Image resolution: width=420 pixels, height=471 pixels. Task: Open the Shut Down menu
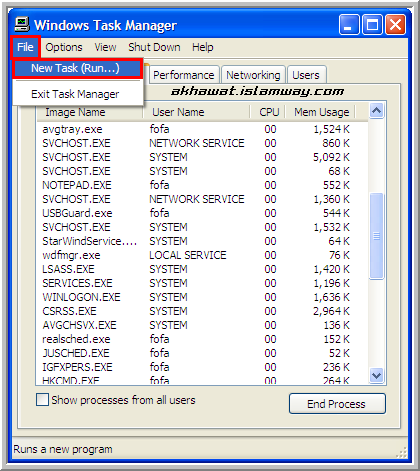[154, 47]
